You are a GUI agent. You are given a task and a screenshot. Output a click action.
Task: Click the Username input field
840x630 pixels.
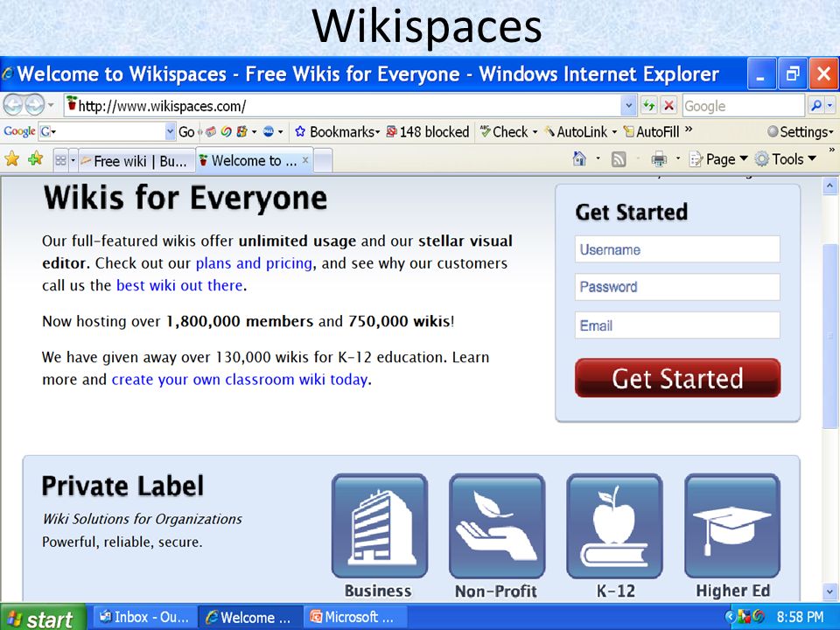pyautogui.click(x=677, y=249)
